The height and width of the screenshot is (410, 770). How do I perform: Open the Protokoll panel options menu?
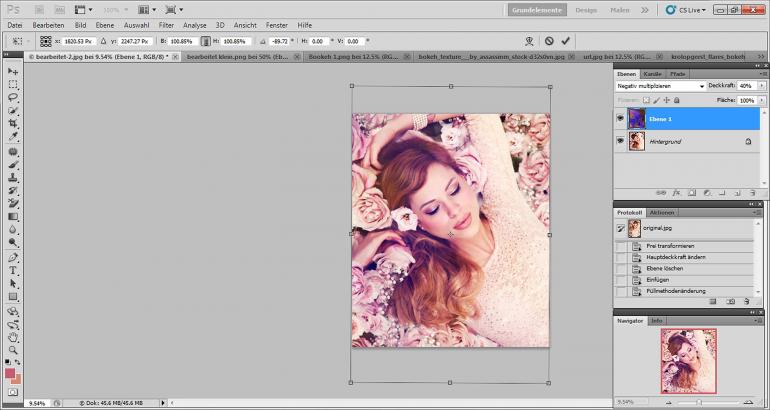coord(758,213)
